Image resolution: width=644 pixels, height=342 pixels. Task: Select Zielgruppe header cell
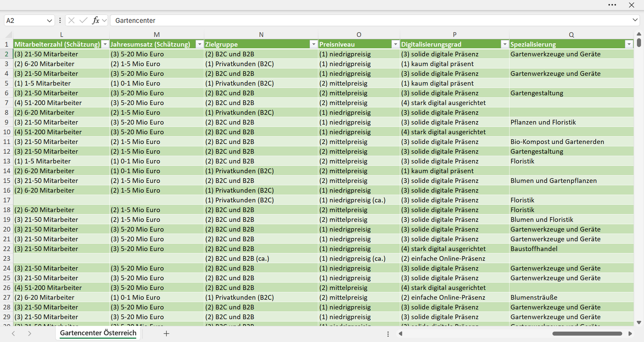pyautogui.click(x=261, y=44)
